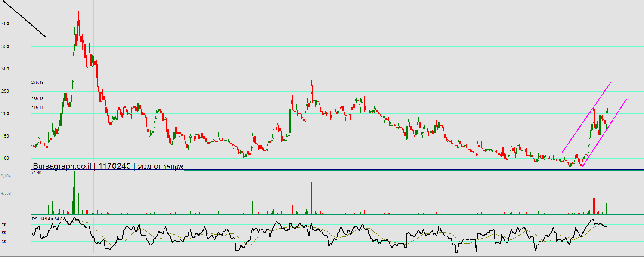Click the RSI 30 level label
Image resolution: width=644 pixels, height=257 pixels.
pos(3,242)
